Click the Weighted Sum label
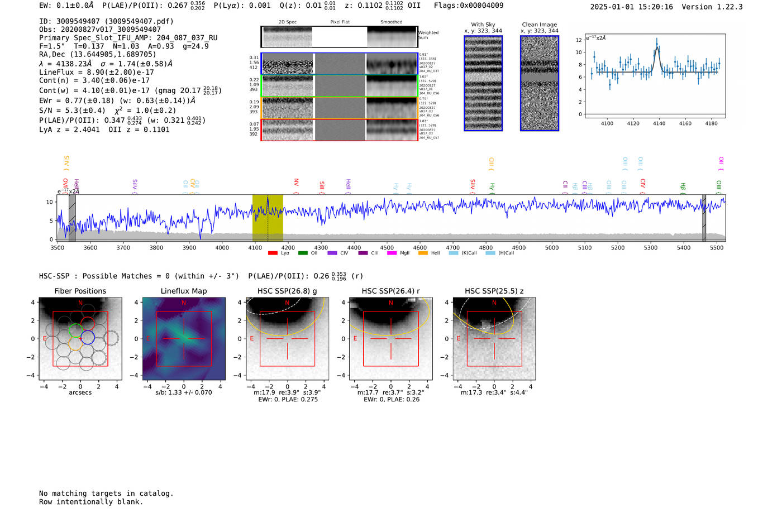The image size is (782, 532). click(x=428, y=35)
